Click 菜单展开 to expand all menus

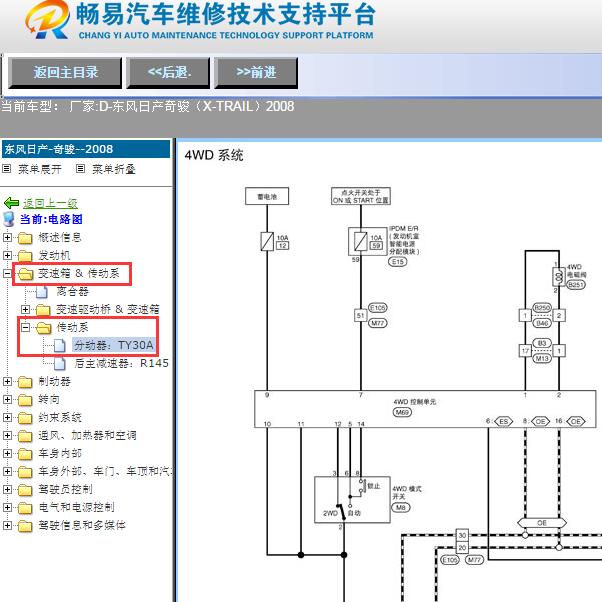click(40, 169)
